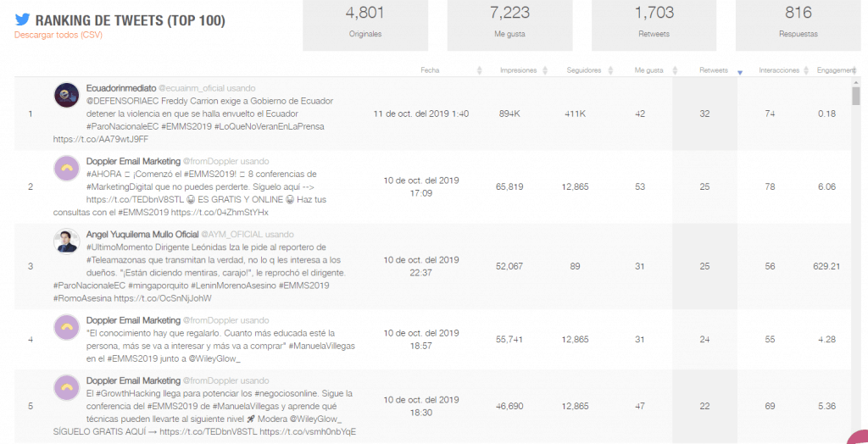Click the Twitter bird logo icon
The height and width of the screenshot is (444, 868).
tap(22, 20)
